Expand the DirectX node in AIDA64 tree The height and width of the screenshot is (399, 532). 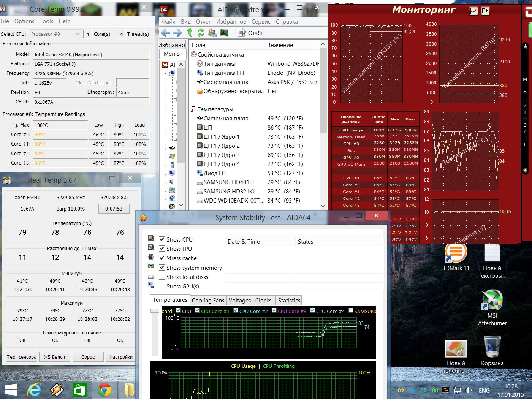click(166, 207)
